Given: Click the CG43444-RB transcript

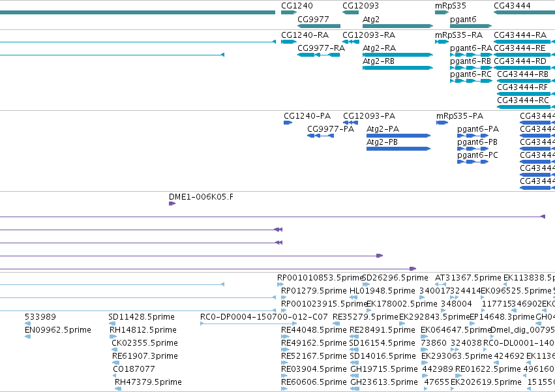Looking at the screenshot, I should click(x=526, y=81).
